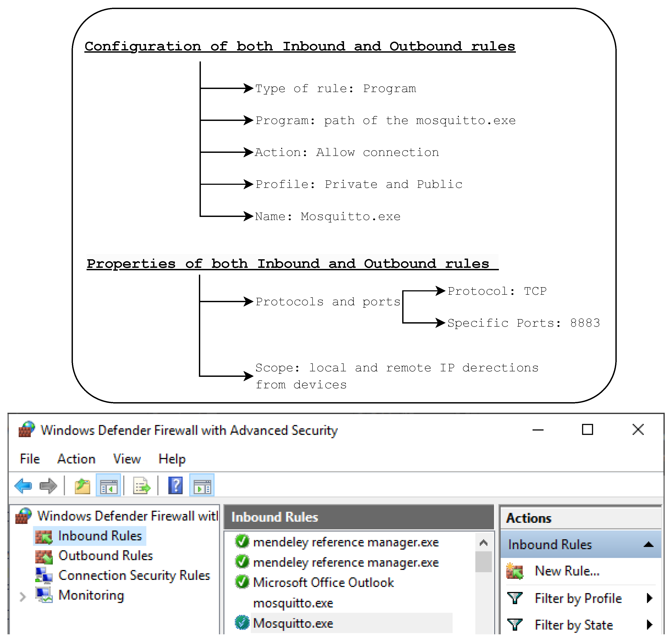
Task: Select Outbound Rules in the tree
Action: (94, 555)
